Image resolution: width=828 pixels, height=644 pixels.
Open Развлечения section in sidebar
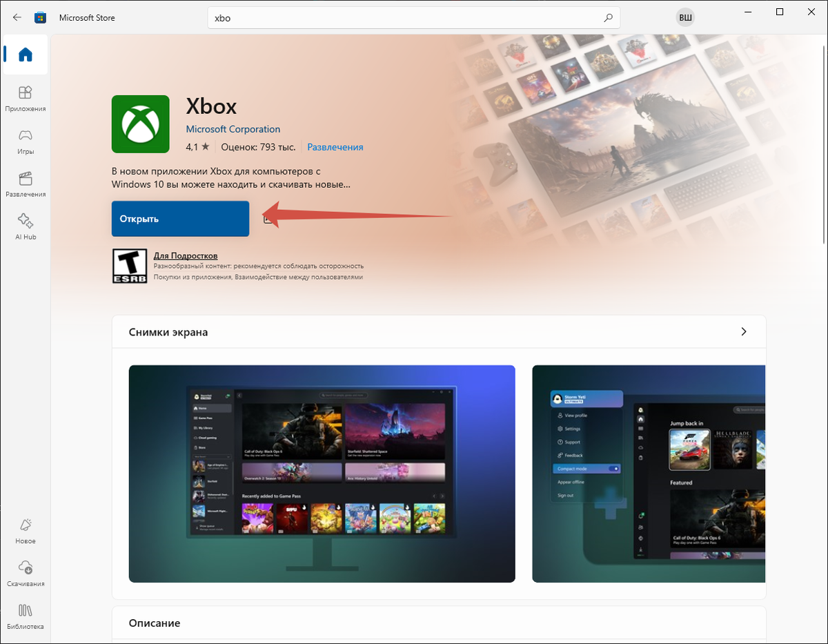pos(26,184)
